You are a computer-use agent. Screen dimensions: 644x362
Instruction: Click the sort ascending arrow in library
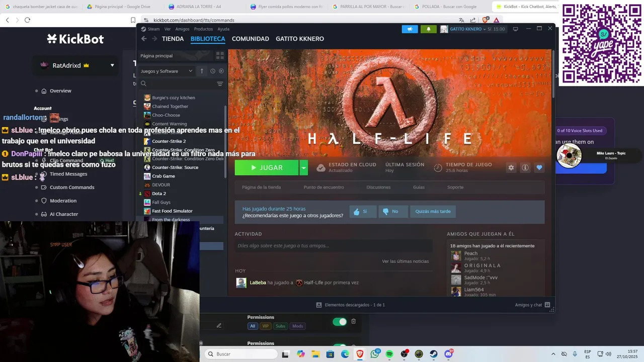[x=202, y=71]
